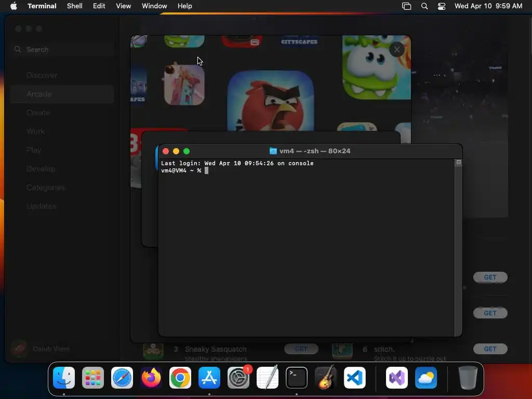Image resolution: width=532 pixels, height=399 pixels.
Task: Switch to App Store in the Dock
Action: (209, 378)
